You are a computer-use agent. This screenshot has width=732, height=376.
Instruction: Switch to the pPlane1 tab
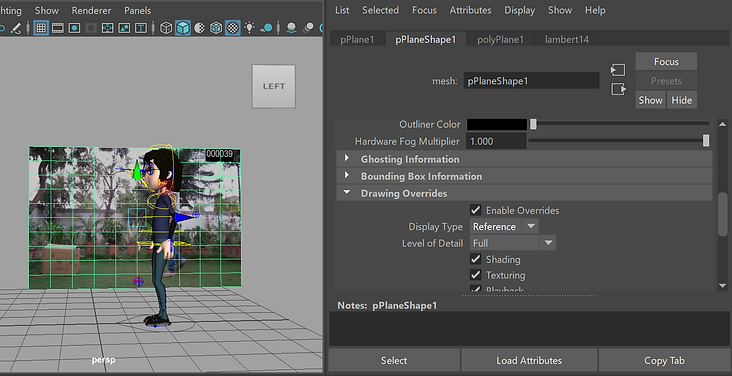357,40
